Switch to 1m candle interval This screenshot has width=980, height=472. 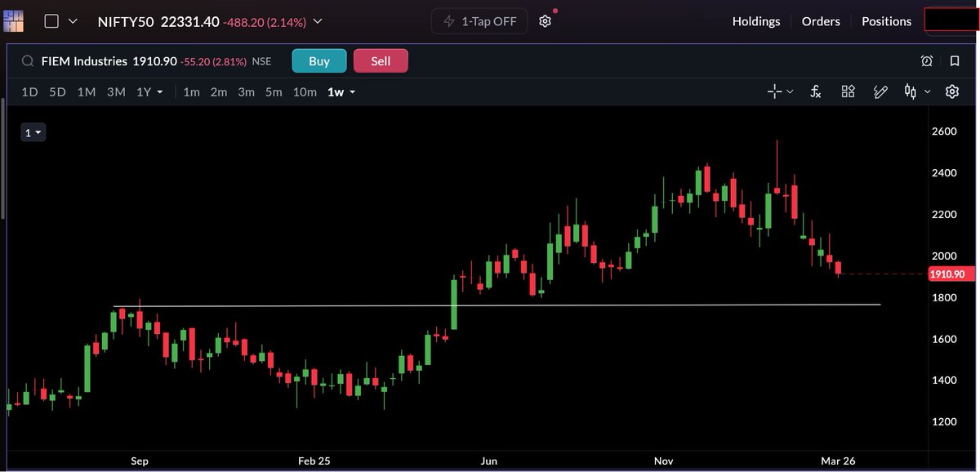tap(191, 92)
